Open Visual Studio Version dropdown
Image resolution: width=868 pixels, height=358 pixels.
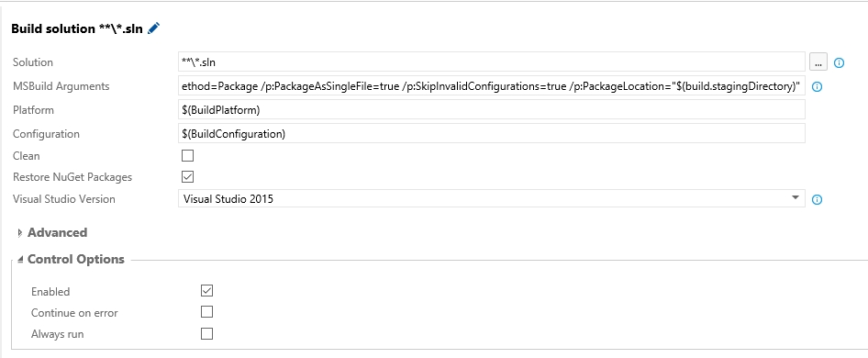tap(492, 198)
